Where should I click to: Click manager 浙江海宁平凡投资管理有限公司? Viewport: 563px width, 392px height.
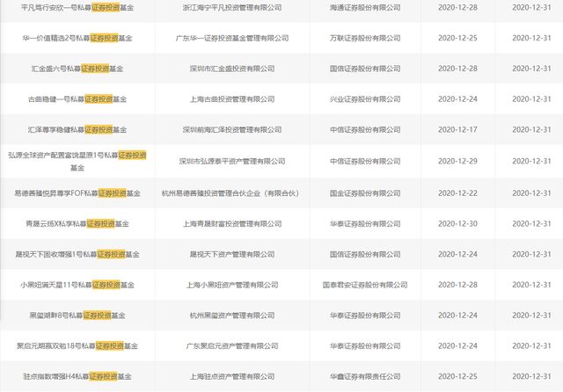click(x=232, y=8)
